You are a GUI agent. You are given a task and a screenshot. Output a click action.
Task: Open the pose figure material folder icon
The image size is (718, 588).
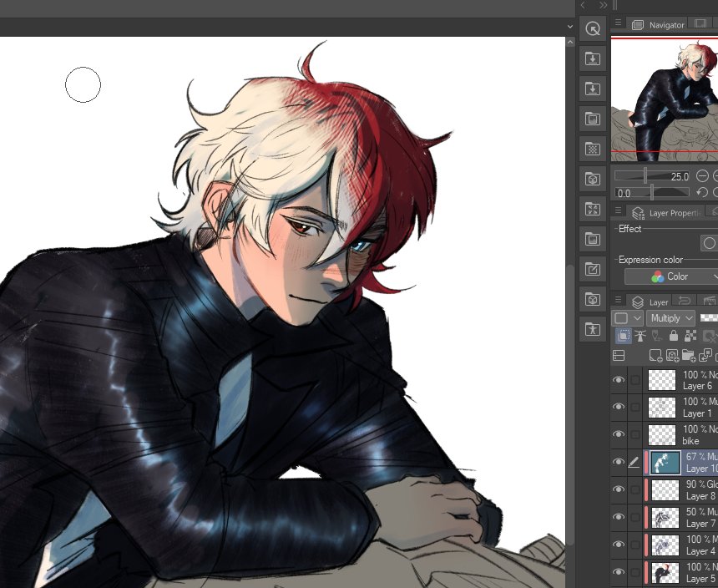(x=593, y=329)
